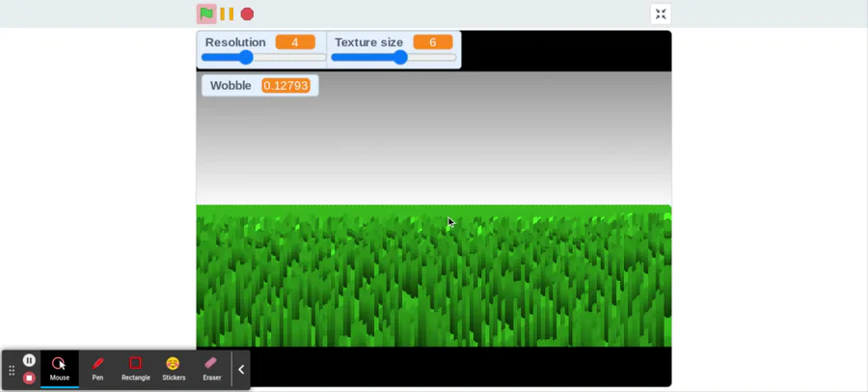Open the Stickers tool
The image size is (868, 392).
click(x=174, y=369)
